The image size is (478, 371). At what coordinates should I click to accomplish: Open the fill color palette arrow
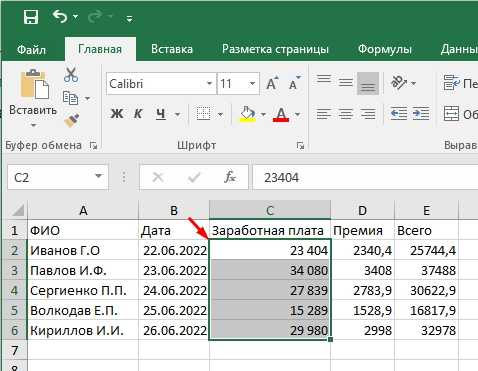click(263, 115)
